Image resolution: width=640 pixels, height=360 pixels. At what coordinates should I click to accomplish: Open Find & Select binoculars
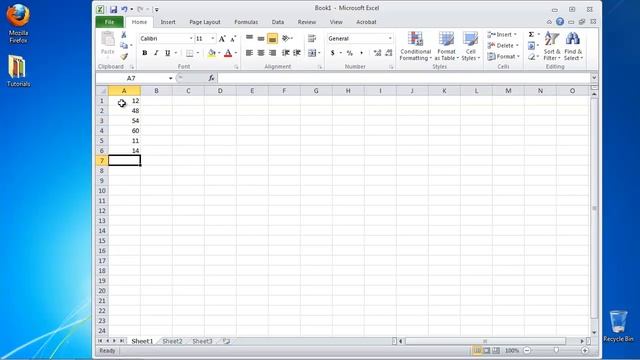(x=573, y=46)
